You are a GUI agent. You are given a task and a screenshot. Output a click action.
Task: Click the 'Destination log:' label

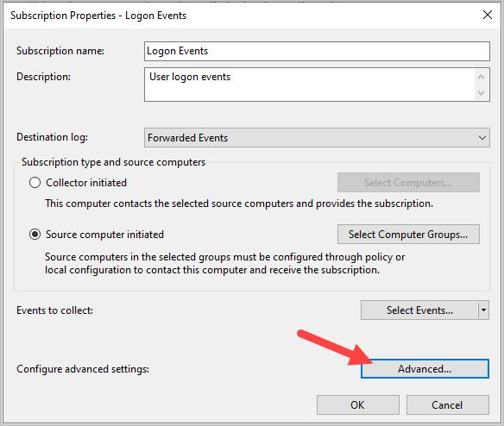pyautogui.click(x=52, y=137)
